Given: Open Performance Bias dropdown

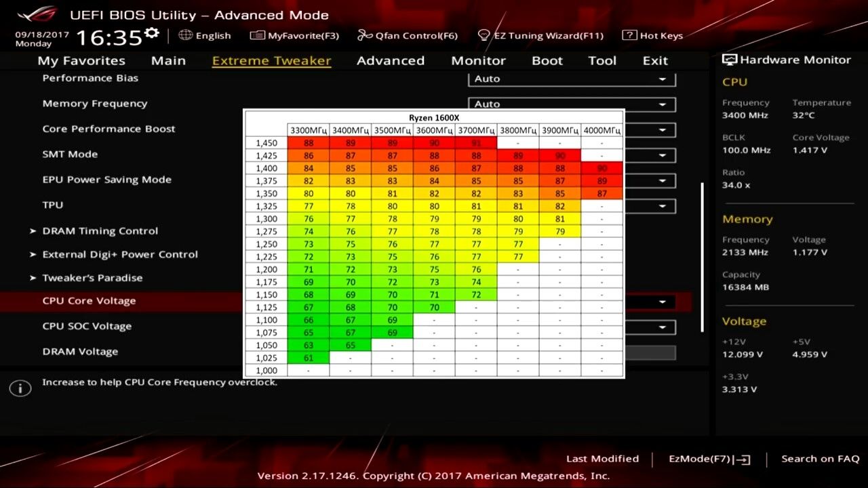Looking at the screenshot, I should click(x=572, y=79).
